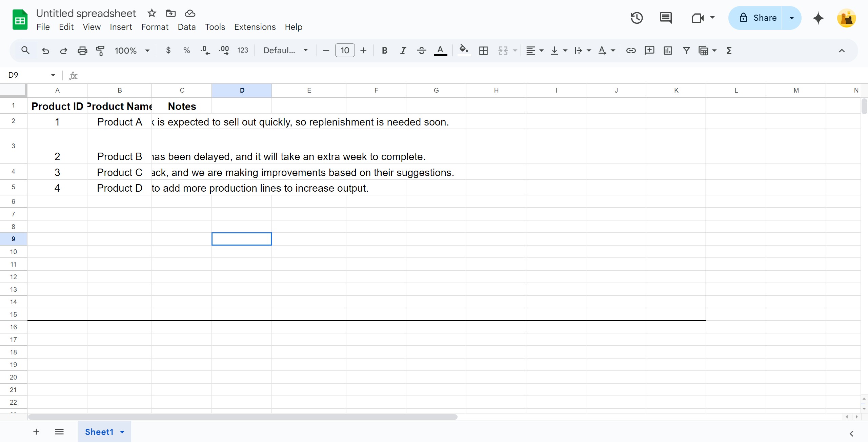Image resolution: width=868 pixels, height=443 pixels.
Task: Expand the merge cells options arrow
Action: pos(515,51)
